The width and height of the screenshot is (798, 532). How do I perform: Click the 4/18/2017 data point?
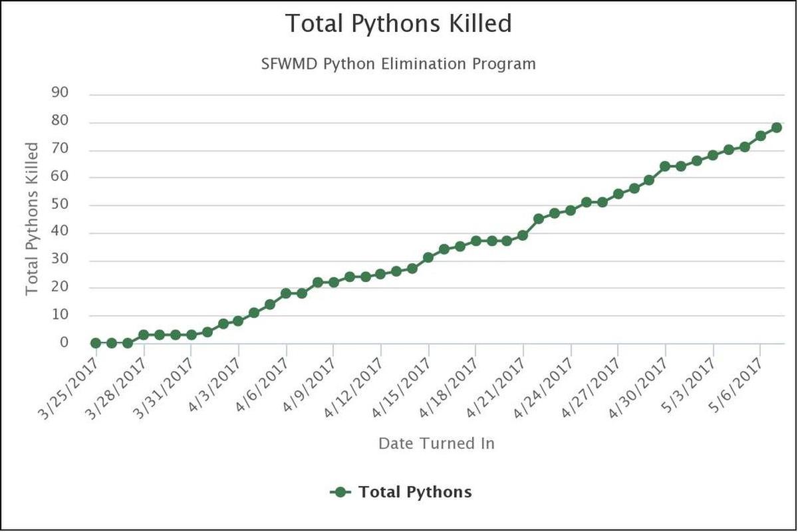click(x=476, y=241)
